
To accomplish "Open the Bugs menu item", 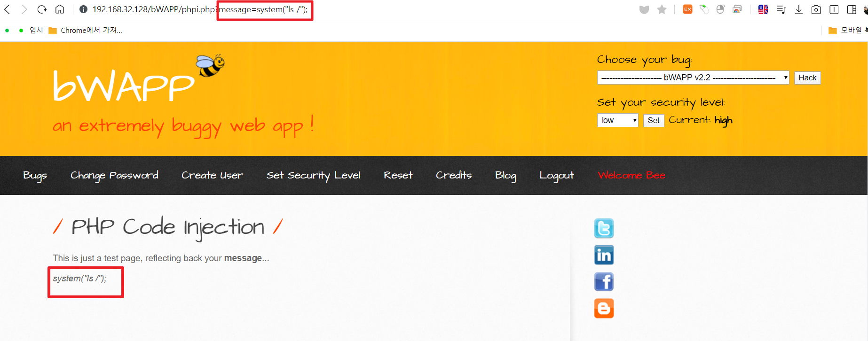I will (x=35, y=176).
